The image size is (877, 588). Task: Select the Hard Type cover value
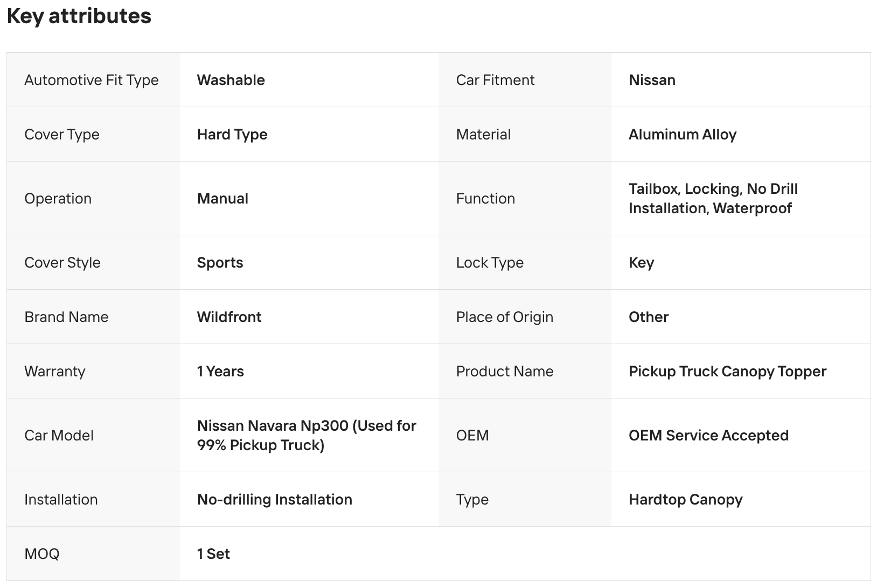(x=232, y=135)
